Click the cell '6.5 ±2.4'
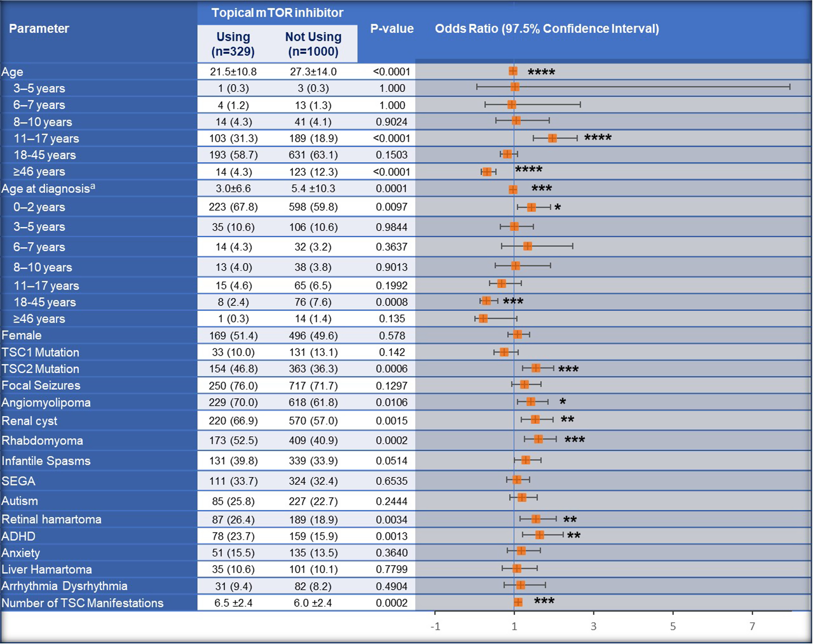 (233, 603)
